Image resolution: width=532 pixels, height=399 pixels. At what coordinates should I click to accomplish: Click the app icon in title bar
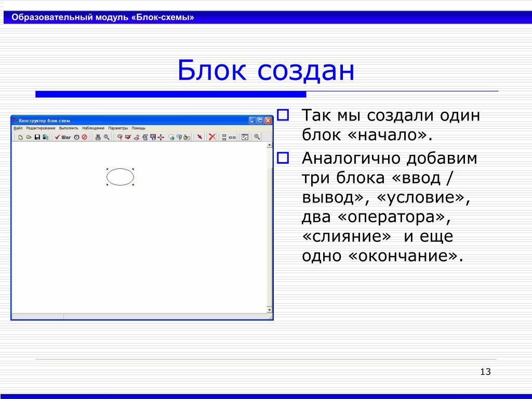[x=15, y=121]
